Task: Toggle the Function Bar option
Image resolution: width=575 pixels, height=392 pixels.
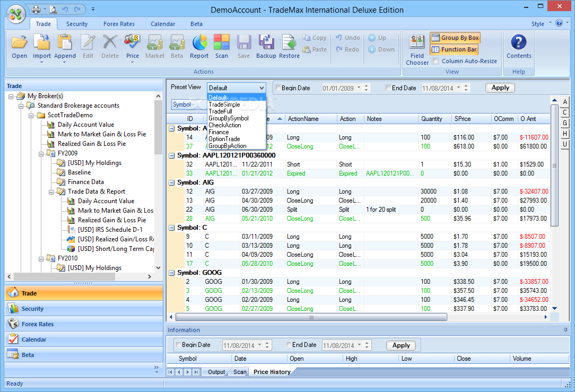Action: pyautogui.click(x=454, y=49)
